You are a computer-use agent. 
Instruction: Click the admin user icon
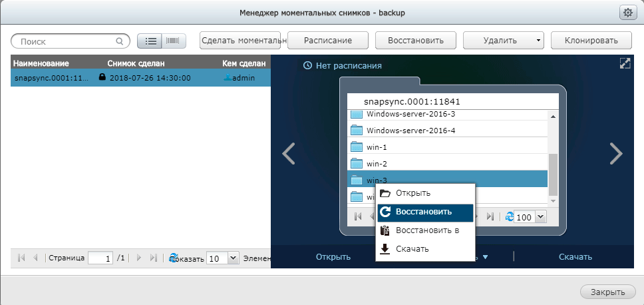tap(228, 77)
